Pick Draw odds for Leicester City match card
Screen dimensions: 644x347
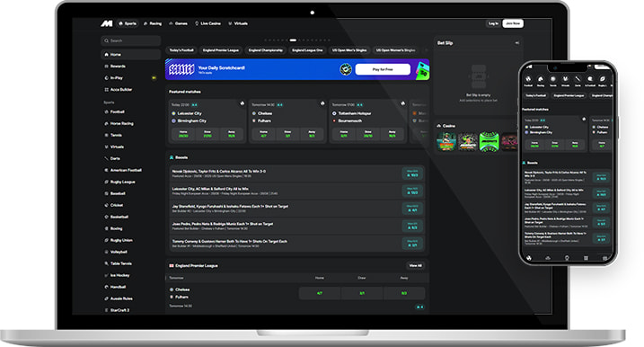(x=207, y=134)
